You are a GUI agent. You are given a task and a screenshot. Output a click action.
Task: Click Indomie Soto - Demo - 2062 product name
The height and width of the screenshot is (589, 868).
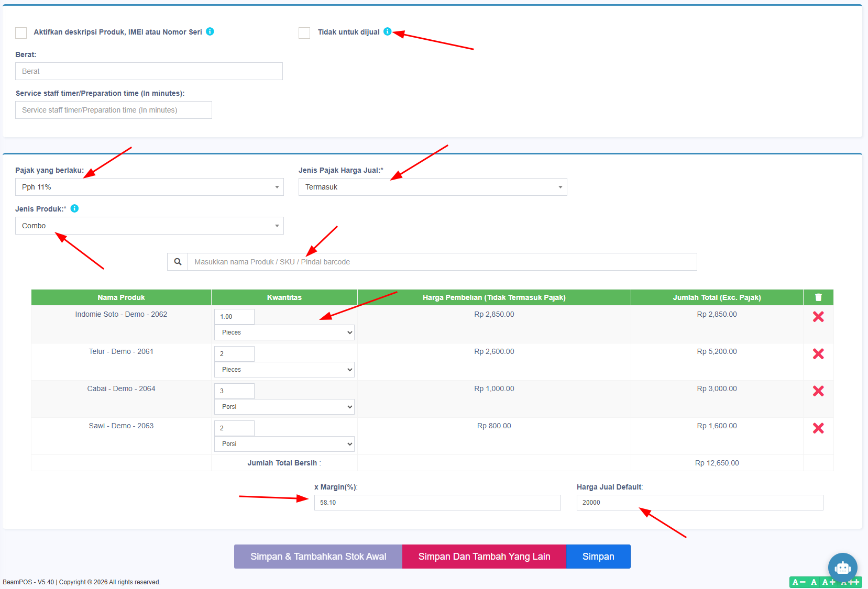point(121,314)
